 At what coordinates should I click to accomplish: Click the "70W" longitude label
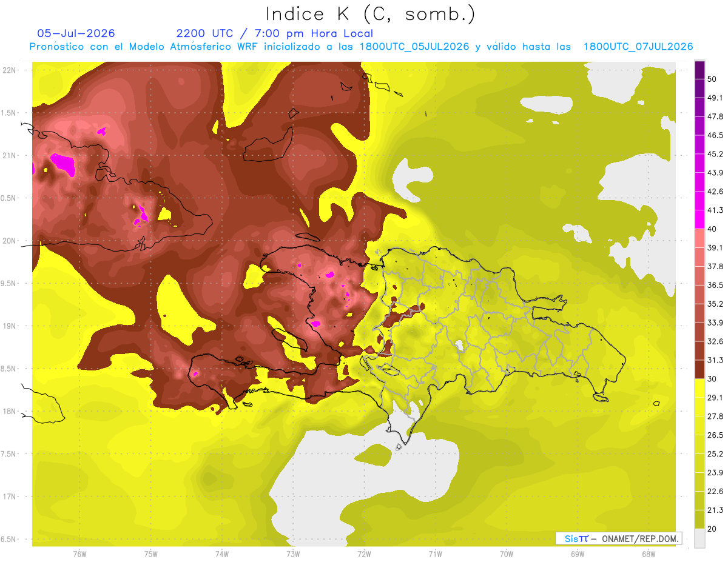[507, 554]
